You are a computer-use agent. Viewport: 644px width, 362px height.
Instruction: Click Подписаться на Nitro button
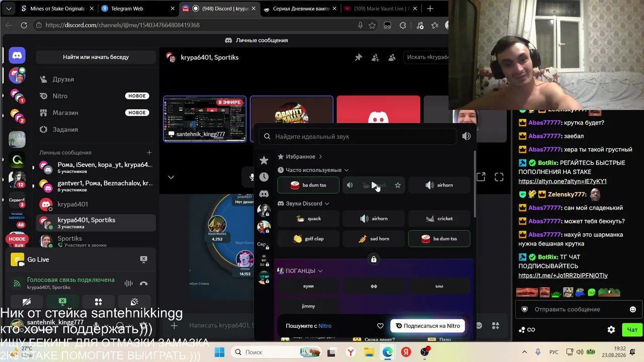(x=427, y=326)
